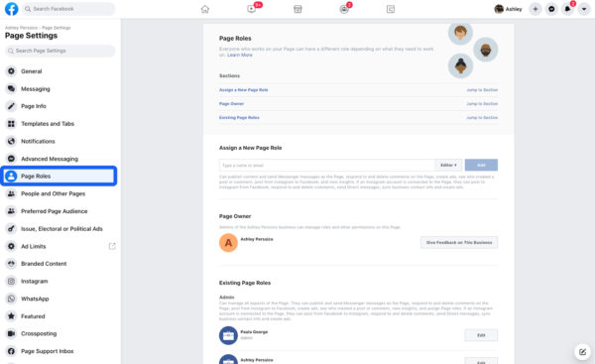Viewport: 595px width, 364px height.
Task: Open People and Other Pages
Action: pos(59,193)
